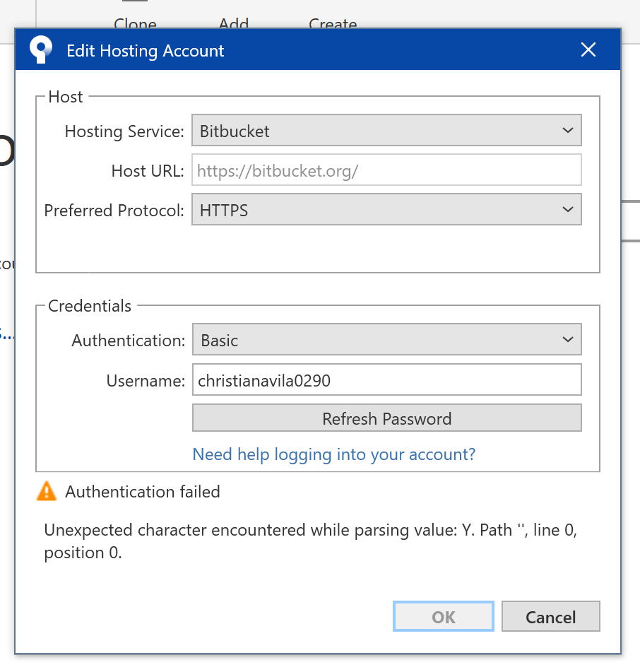Open the 'Need help logging into your account?' link
Image resolution: width=640 pixels, height=672 pixels.
[x=333, y=454]
